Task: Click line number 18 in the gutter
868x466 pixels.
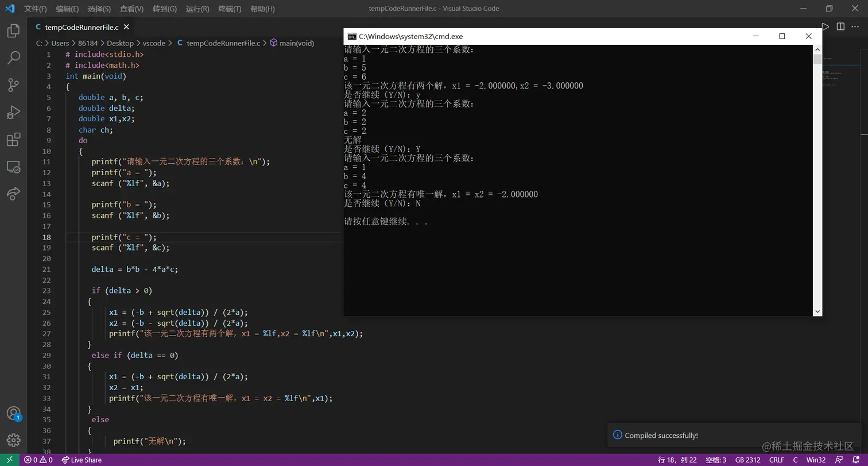Action: click(x=46, y=237)
